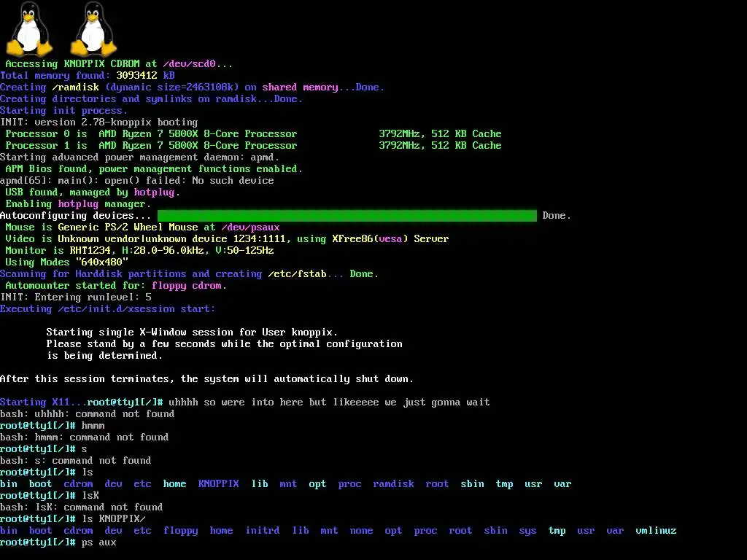Click '/dev/psaux' in the Mouse line
Screen dimensions: 747x560
coord(250,227)
